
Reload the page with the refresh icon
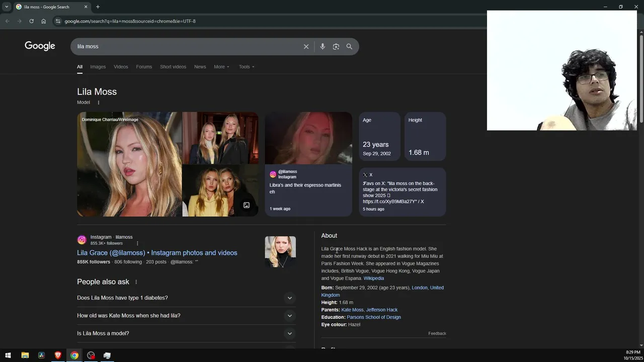31,21
